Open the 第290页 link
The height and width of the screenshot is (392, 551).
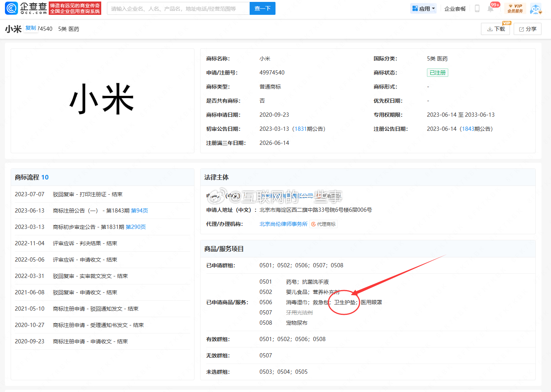[x=135, y=227]
